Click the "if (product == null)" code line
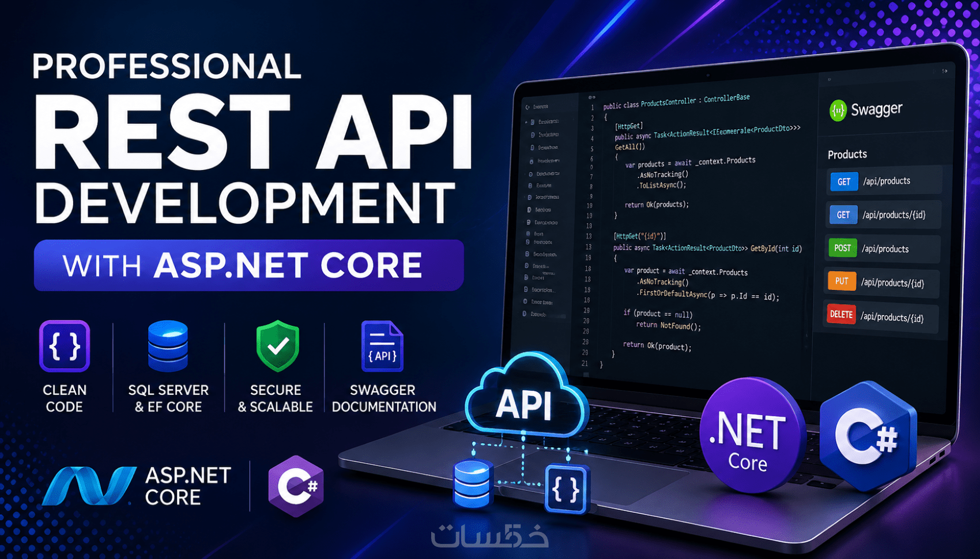This screenshot has width=980, height=559. 657,314
